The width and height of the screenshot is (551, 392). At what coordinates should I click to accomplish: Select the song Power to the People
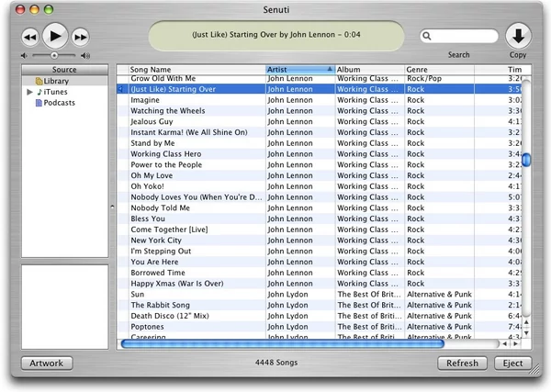click(x=319, y=165)
